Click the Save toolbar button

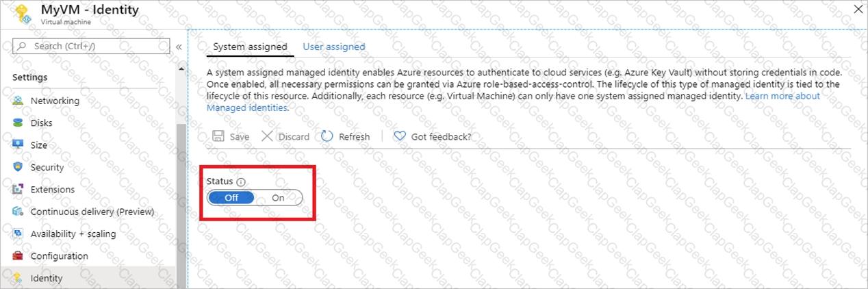(x=231, y=137)
